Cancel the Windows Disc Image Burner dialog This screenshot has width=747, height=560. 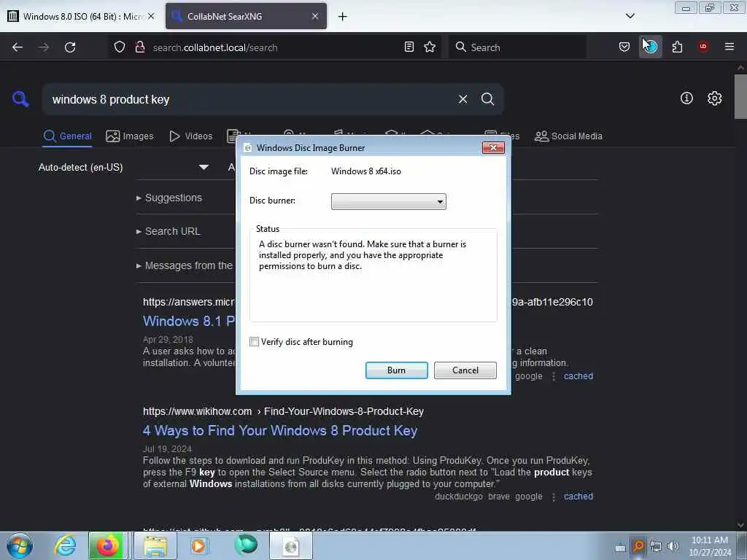pyautogui.click(x=465, y=370)
